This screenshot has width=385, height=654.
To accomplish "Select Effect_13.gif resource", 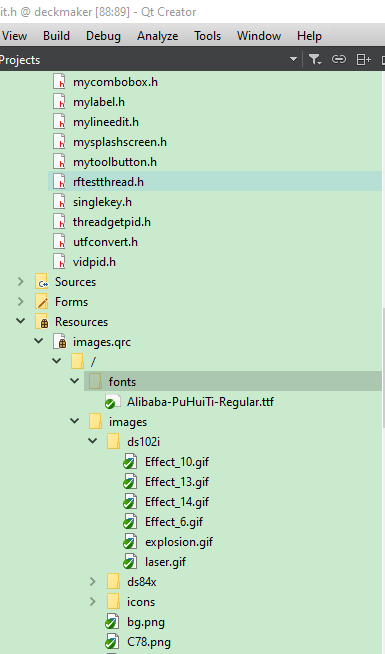I will (x=177, y=482).
